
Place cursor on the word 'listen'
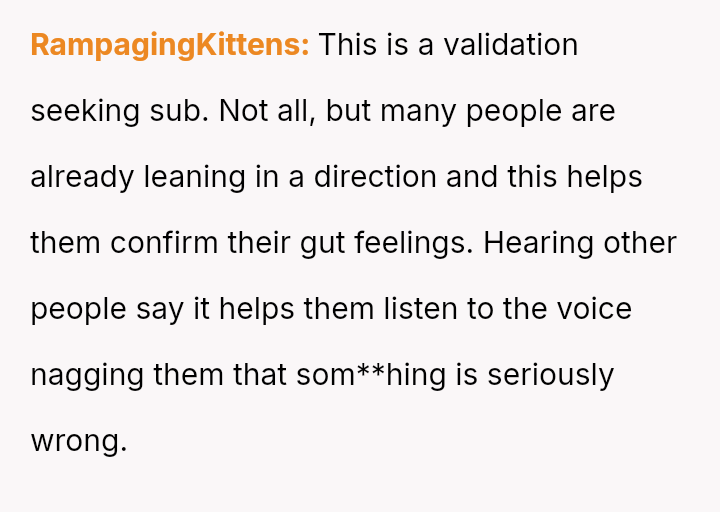pos(421,309)
